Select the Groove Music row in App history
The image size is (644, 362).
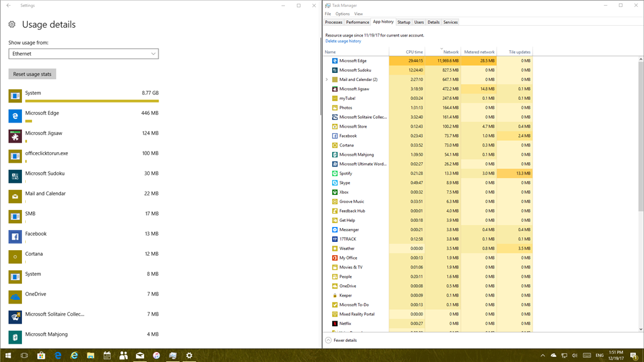428,202
